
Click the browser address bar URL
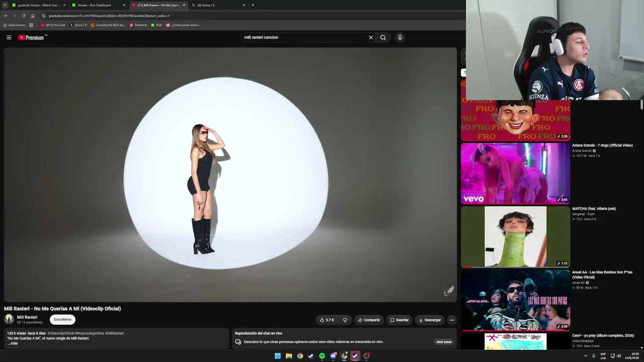pyautogui.click(x=109, y=16)
